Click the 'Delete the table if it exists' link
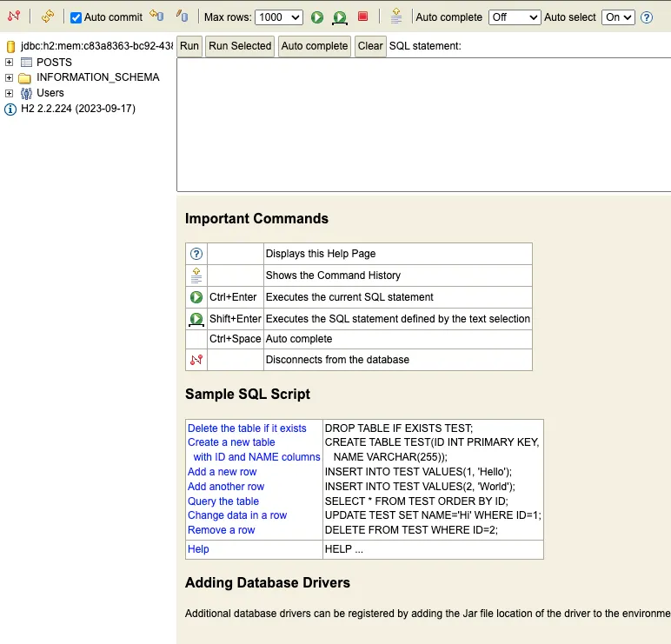The height and width of the screenshot is (644, 671). pos(247,428)
